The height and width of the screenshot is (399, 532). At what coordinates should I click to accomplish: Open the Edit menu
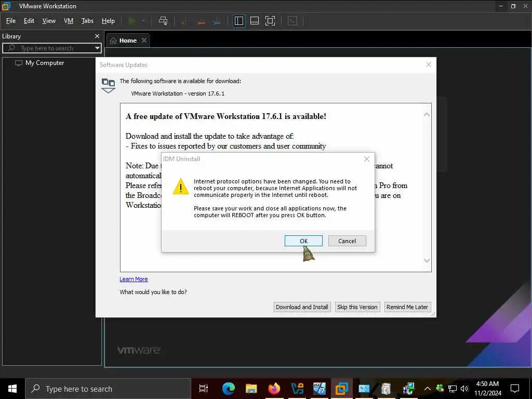29,21
